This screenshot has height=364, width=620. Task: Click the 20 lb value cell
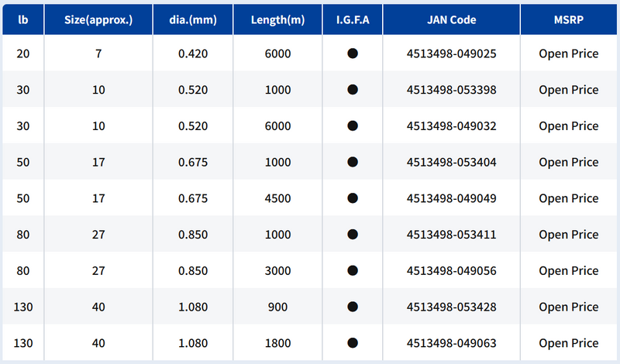click(23, 53)
